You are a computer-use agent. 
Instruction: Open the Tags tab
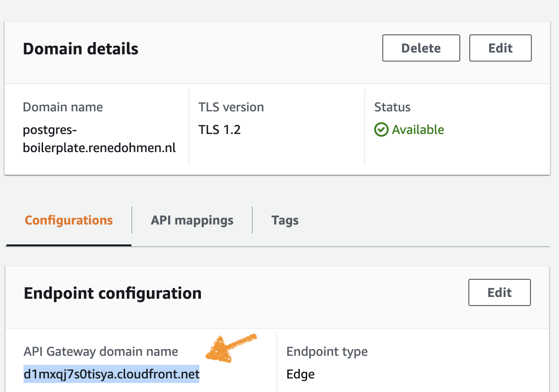pyautogui.click(x=285, y=220)
